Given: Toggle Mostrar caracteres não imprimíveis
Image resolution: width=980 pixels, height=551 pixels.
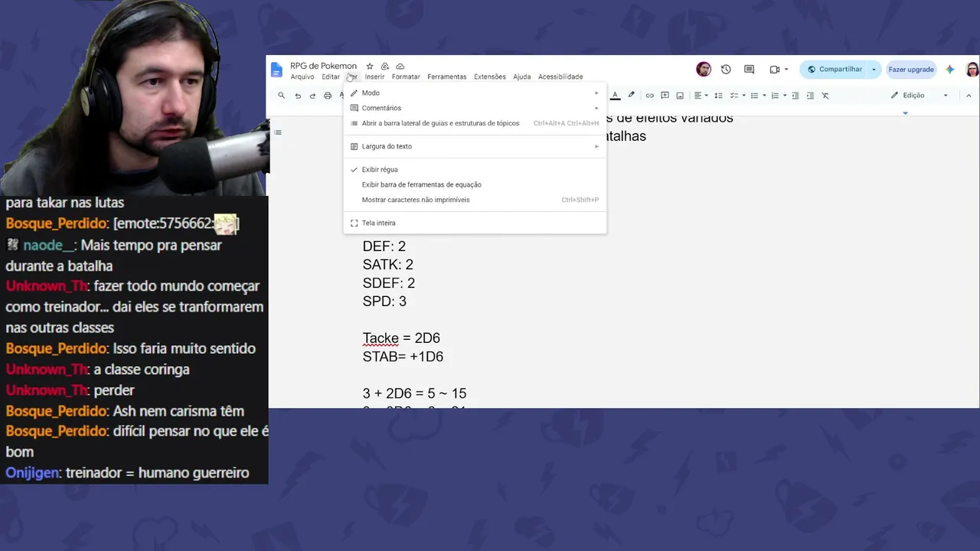Looking at the screenshot, I should coord(475,200).
